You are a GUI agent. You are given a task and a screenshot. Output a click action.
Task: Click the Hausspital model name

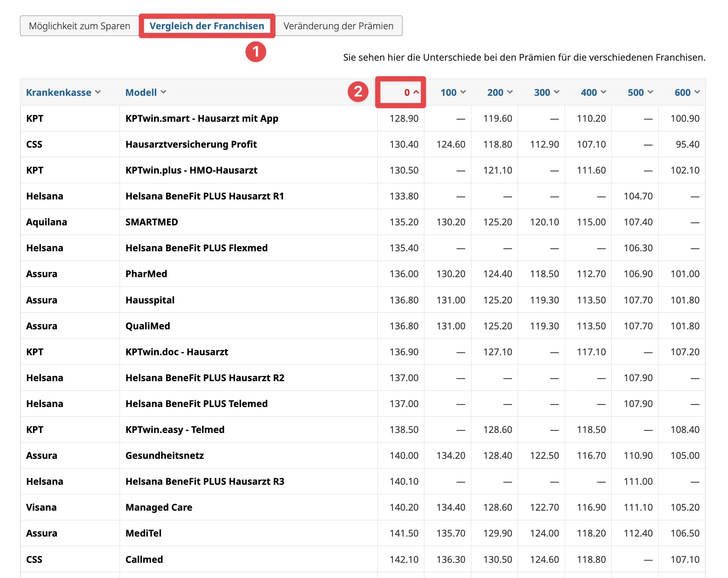coord(150,300)
